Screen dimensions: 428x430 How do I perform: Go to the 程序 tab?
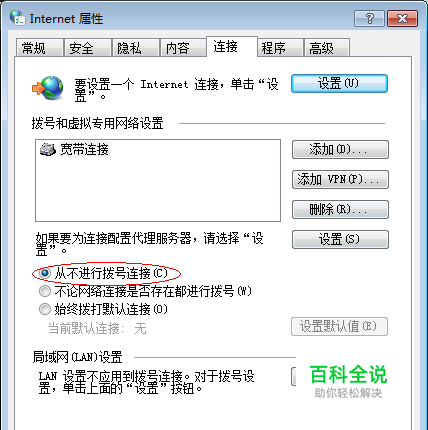point(280,48)
